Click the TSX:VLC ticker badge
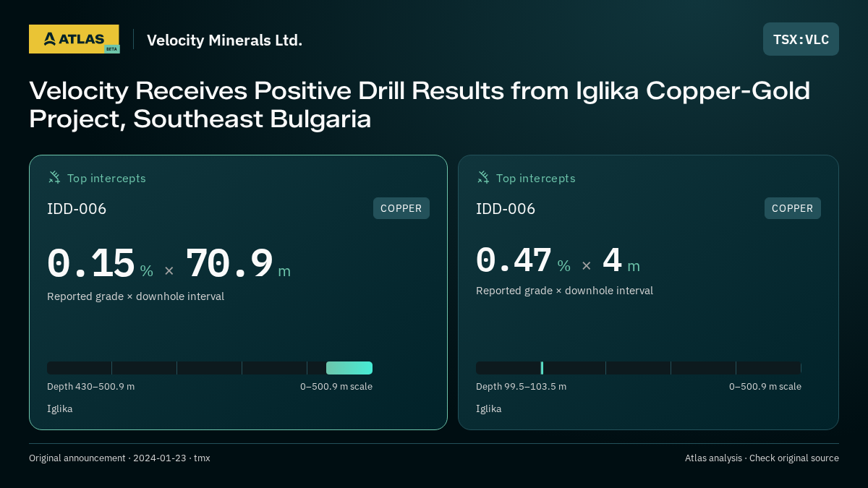The image size is (868, 488). pyautogui.click(x=801, y=39)
